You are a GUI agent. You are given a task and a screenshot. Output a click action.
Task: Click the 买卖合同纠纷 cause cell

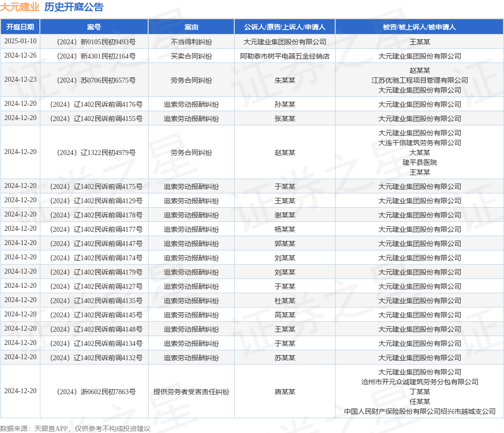point(191,56)
